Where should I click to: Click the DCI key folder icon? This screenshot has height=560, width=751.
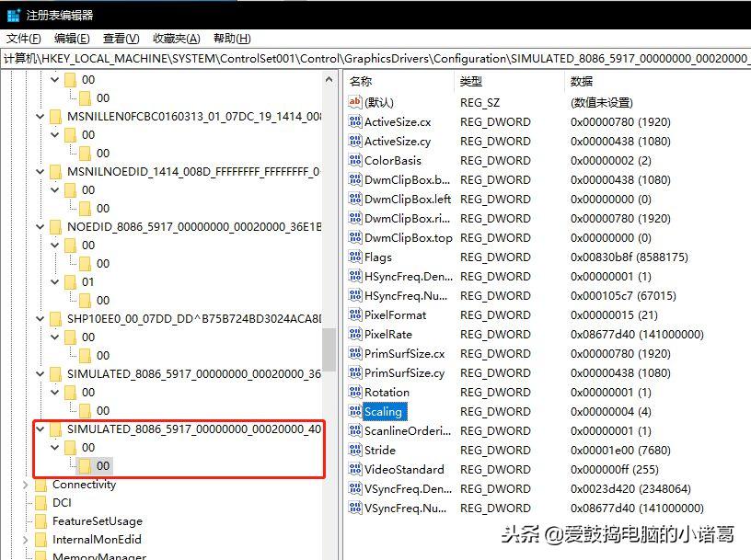point(41,503)
